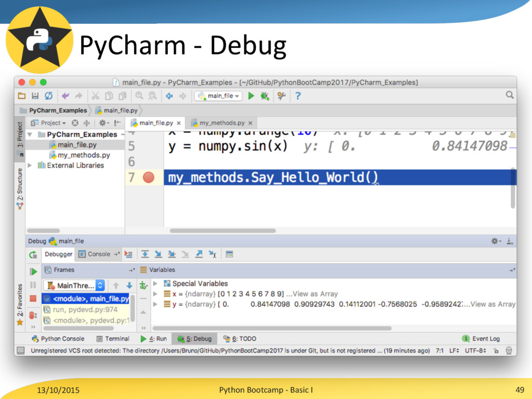
Task: Click View as Array link for x
Action: pyautogui.click(x=315, y=294)
